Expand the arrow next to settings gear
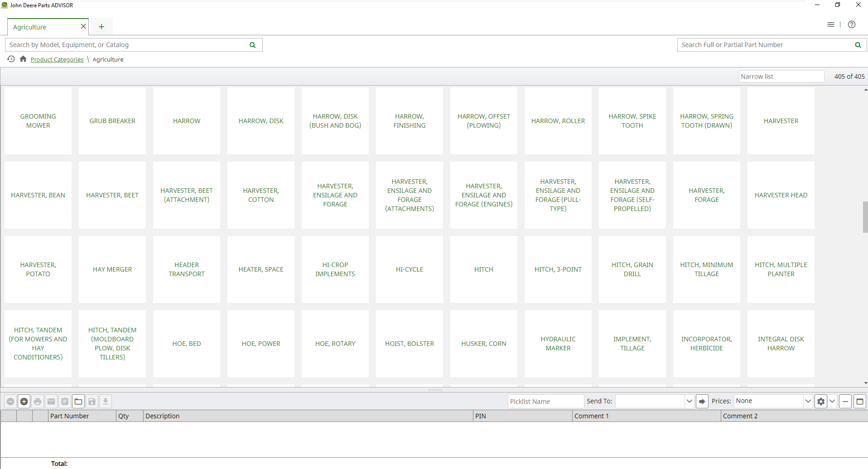 [x=832, y=401]
